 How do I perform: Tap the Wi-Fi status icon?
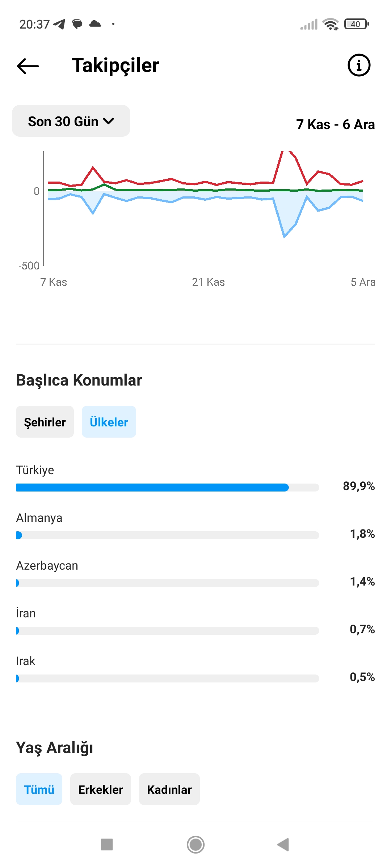[331, 24]
